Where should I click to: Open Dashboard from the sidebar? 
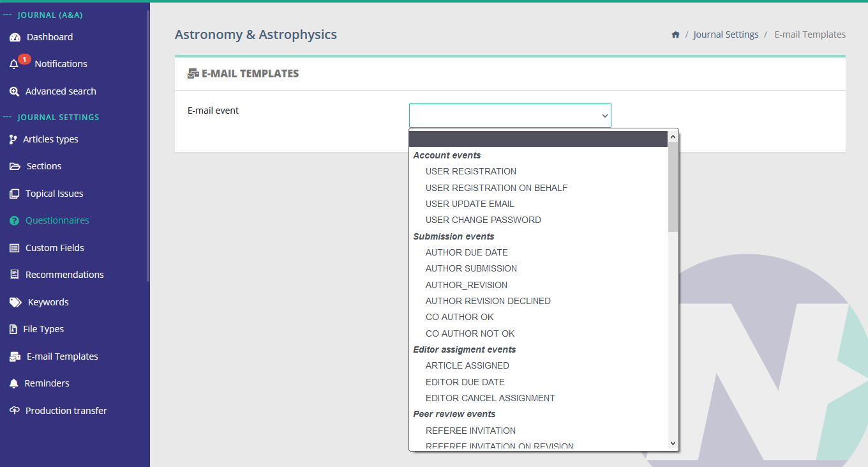pyautogui.click(x=50, y=37)
